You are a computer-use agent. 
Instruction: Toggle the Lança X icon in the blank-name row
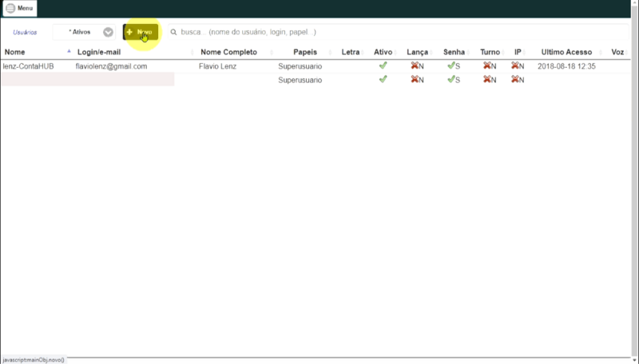tap(415, 79)
